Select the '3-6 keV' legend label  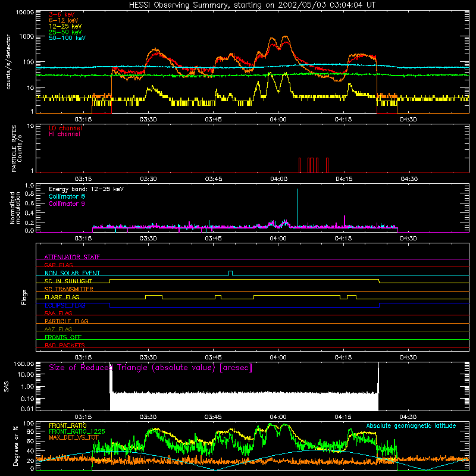pos(62,14)
